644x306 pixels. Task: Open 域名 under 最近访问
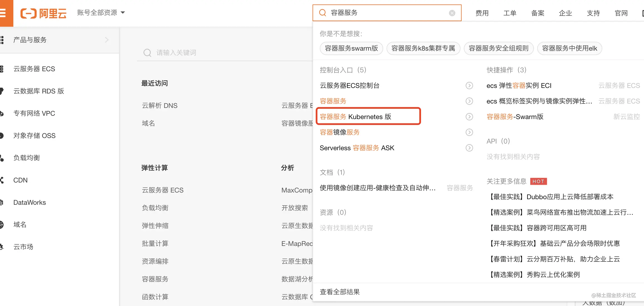[148, 123]
